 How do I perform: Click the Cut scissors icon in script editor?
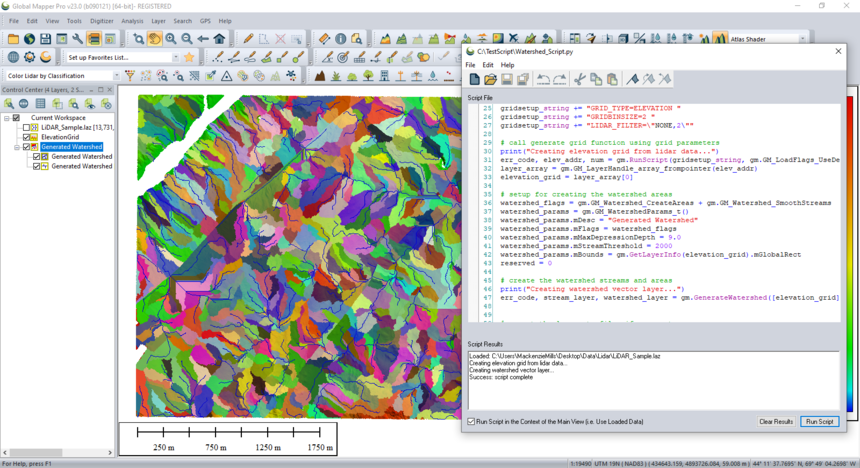[x=579, y=79]
